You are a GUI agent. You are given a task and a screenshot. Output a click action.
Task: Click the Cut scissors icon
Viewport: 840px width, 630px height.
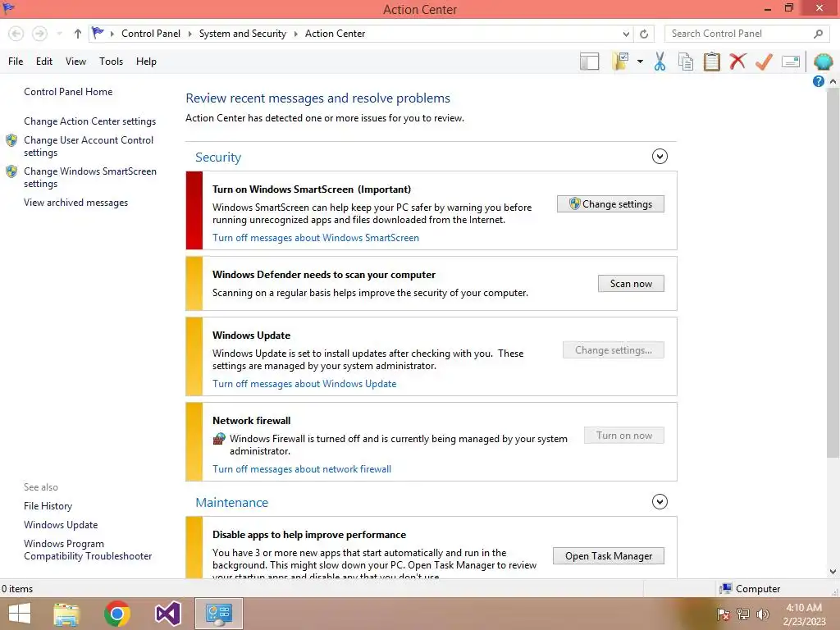(660, 62)
